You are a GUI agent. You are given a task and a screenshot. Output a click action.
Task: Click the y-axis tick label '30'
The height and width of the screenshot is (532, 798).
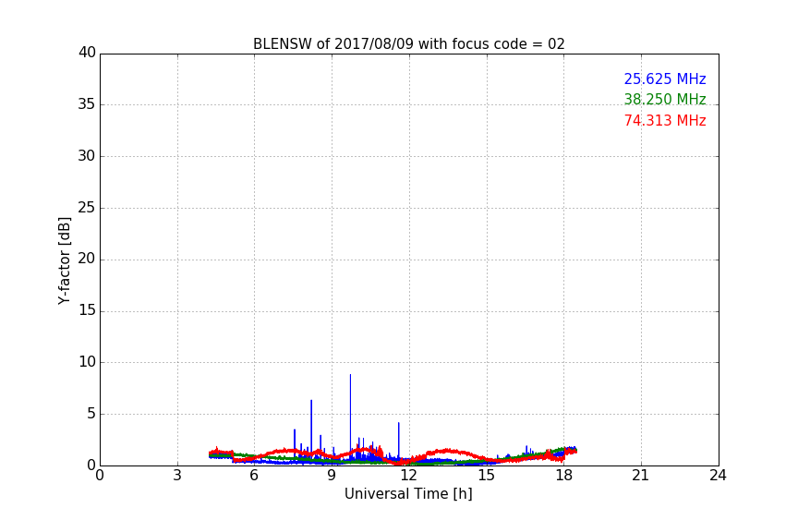pyautogui.click(x=87, y=156)
